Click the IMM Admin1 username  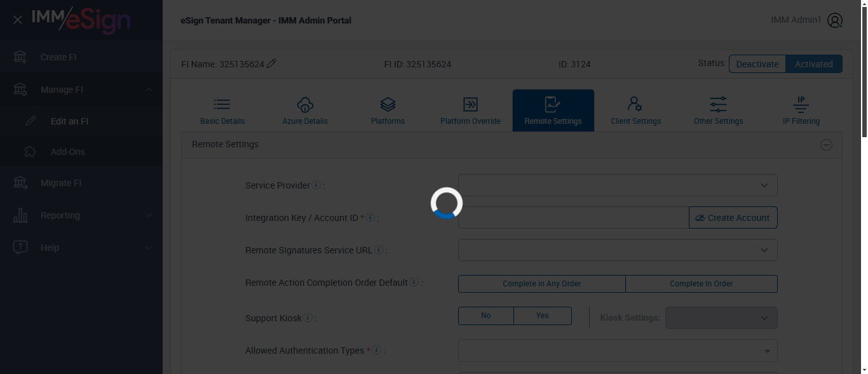click(x=796, y=20)
